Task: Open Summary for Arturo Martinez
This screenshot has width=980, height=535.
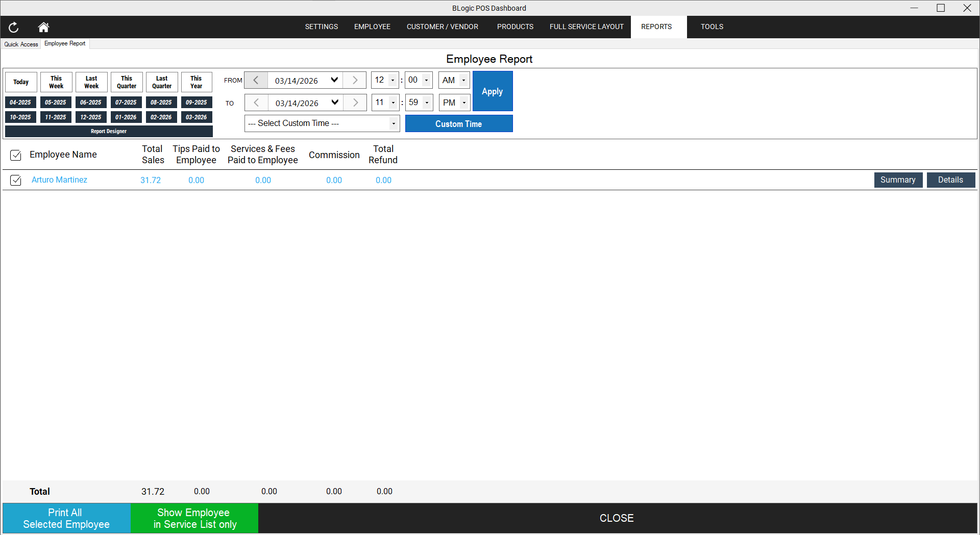Action: coord(898,180)
